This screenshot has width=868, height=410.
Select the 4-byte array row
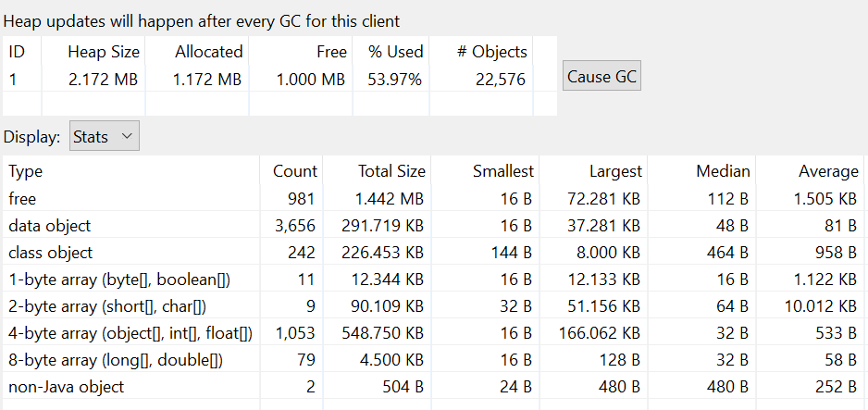(x=434, y=332)
